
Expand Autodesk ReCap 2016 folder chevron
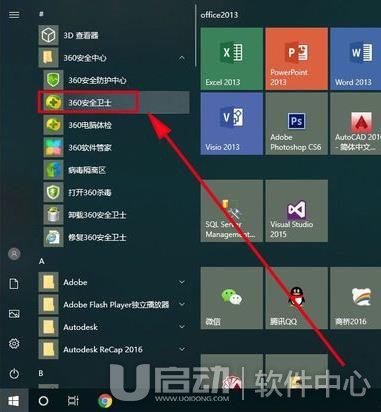[x=182, y=349]
